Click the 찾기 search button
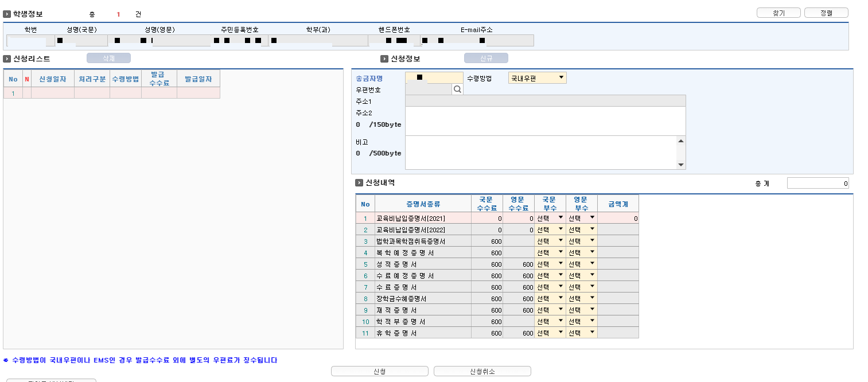Viewport: 868px width, 382px height. [x=778, y=12]
